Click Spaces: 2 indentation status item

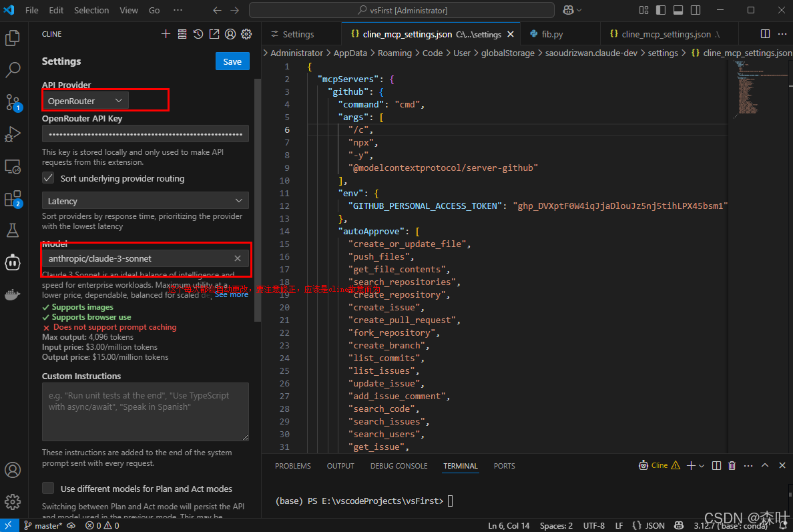[556, 525]
